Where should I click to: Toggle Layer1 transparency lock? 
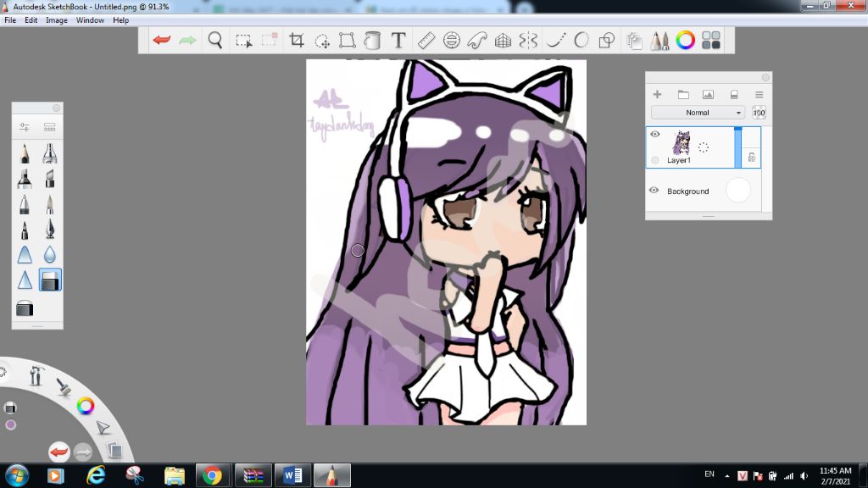[751, 157]
